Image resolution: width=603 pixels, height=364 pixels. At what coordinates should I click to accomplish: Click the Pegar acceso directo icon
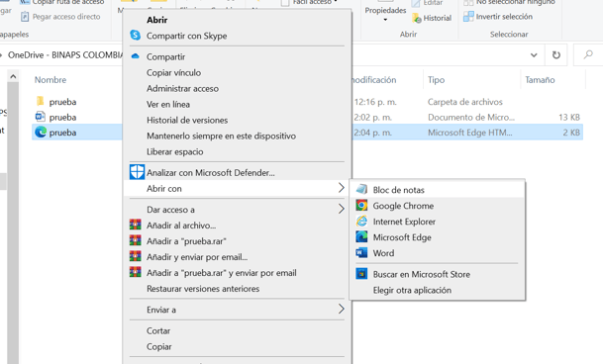point(25,17)
